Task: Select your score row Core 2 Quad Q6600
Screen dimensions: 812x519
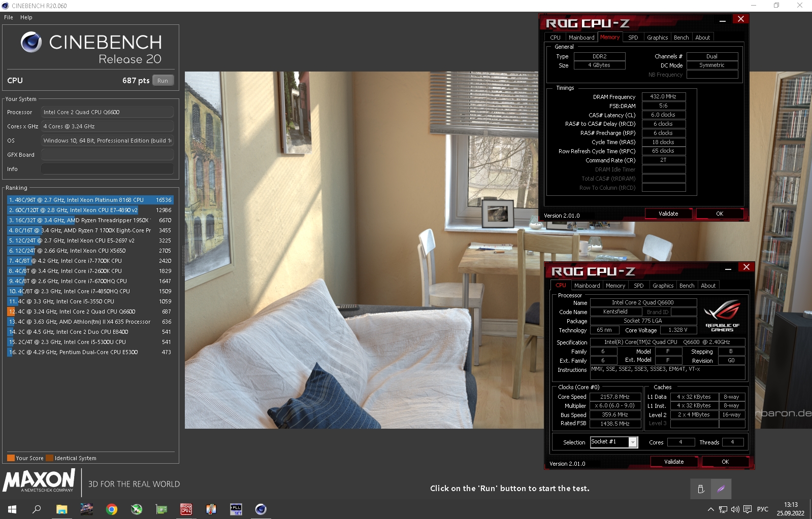Action: 90,312
